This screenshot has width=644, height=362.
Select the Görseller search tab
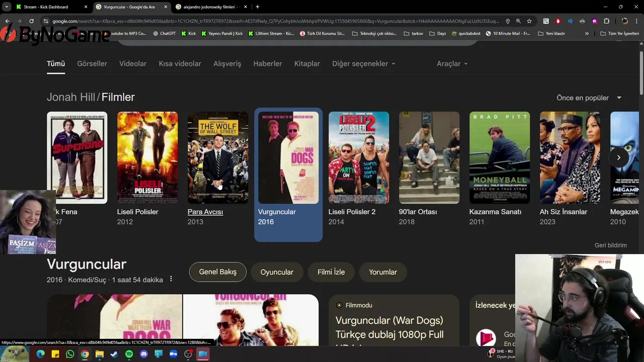92,64
